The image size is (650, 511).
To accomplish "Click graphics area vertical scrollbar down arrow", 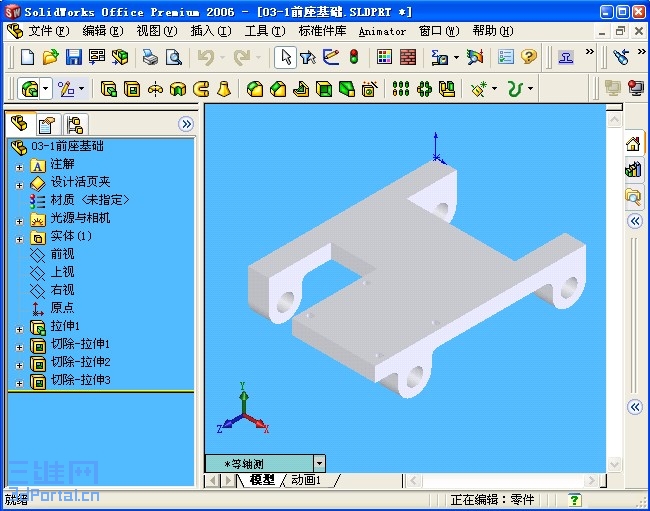I will coord(614,464).
